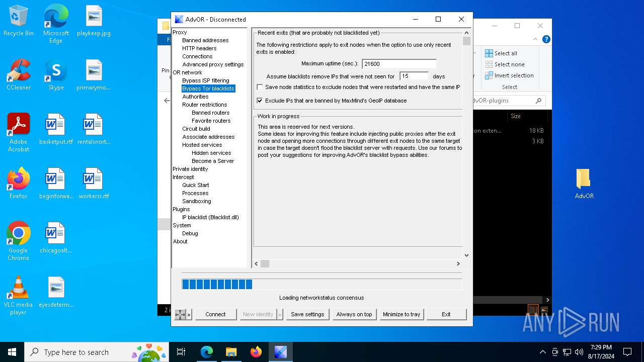The image size is (644, 362).
Task: Open Task View on taskbar
Action: (x=181, y=352)
